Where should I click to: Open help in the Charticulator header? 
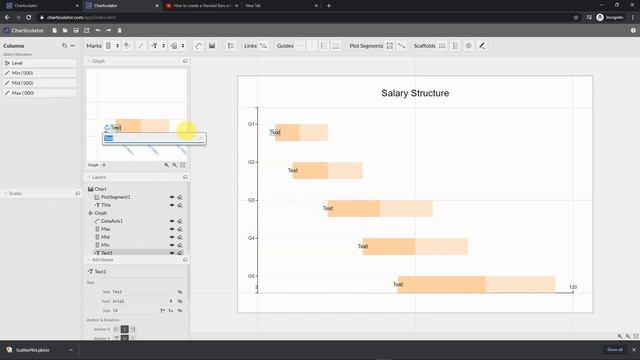tap(633, 31)
